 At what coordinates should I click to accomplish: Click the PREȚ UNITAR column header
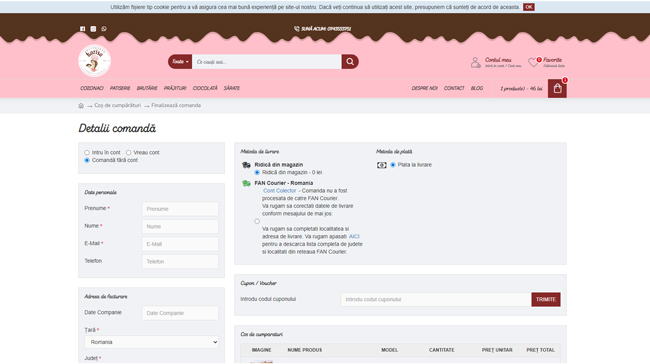click(497, 350)
